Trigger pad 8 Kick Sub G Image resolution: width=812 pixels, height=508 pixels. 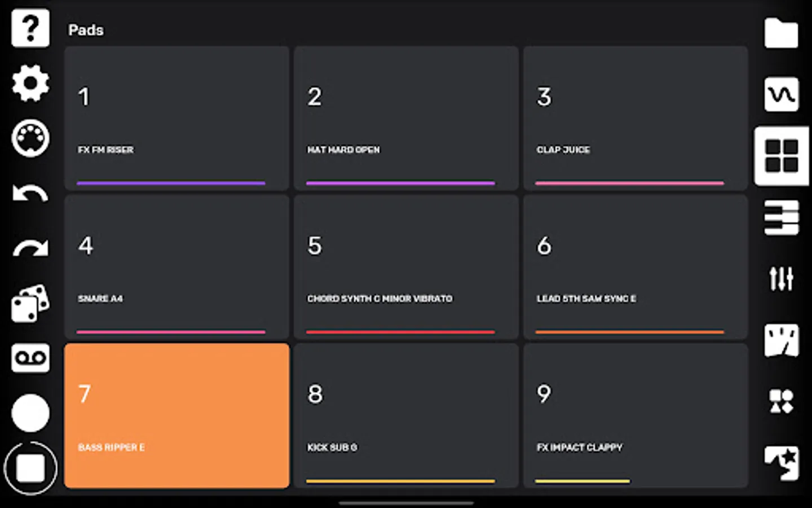pyautogui.click(x=406, y=416)
